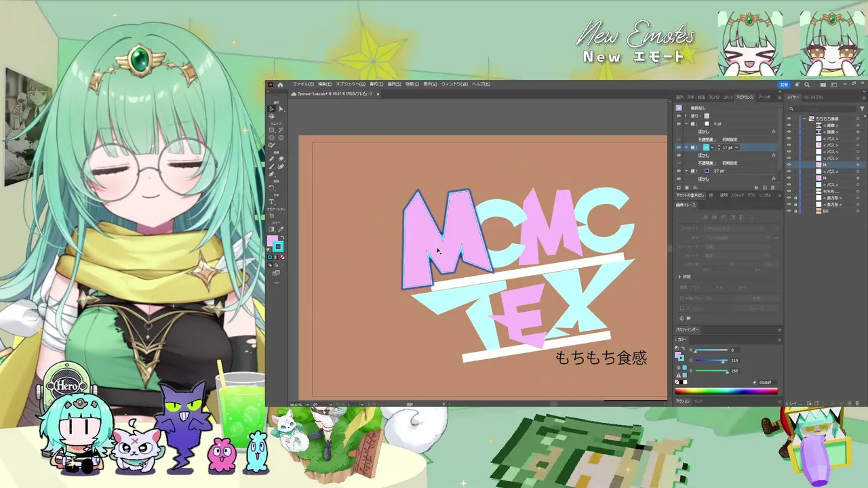Viewport: 868px width, 488px height.
Task: Create new layer icon in Layers panel
Action: 849,403
